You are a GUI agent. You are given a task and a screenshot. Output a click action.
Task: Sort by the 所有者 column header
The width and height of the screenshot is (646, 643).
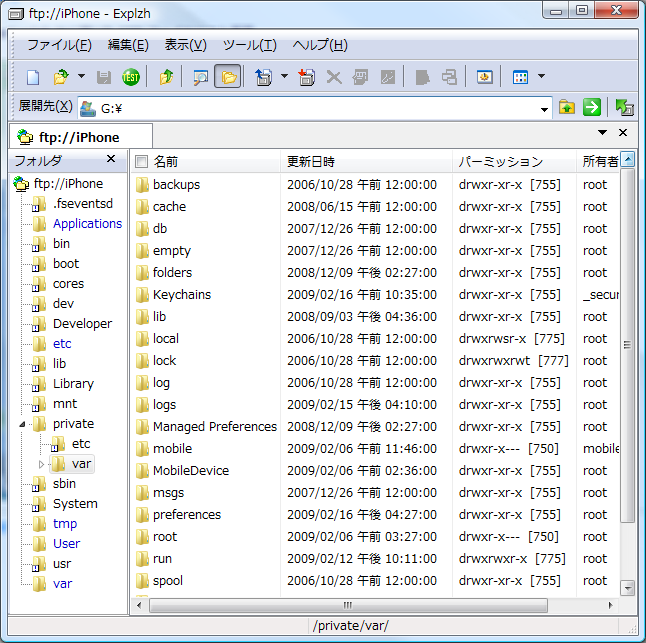(x=598, y=161)
